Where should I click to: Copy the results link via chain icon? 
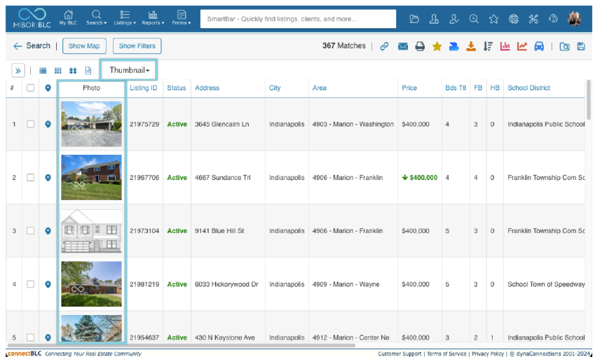pyautogui.click(x=384, y=46)
